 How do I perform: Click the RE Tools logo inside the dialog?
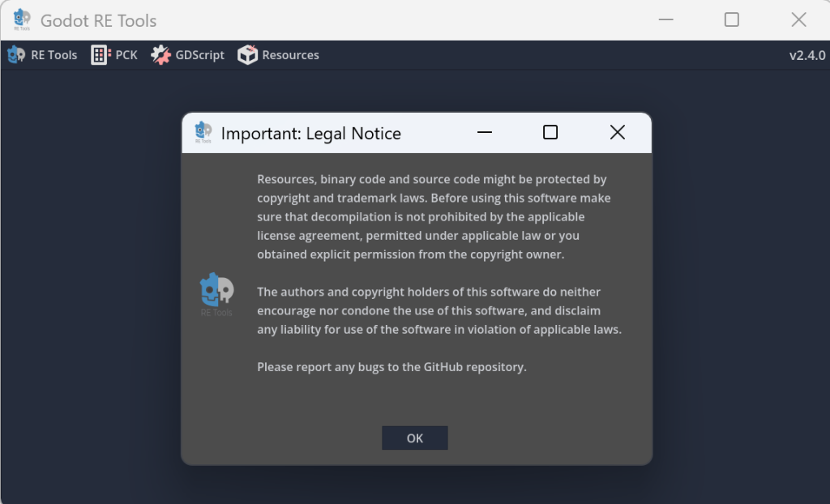click(216, 294)
